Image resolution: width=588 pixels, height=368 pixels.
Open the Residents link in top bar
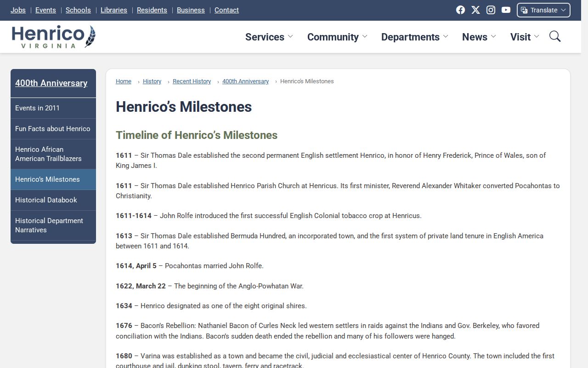point(152,10)
